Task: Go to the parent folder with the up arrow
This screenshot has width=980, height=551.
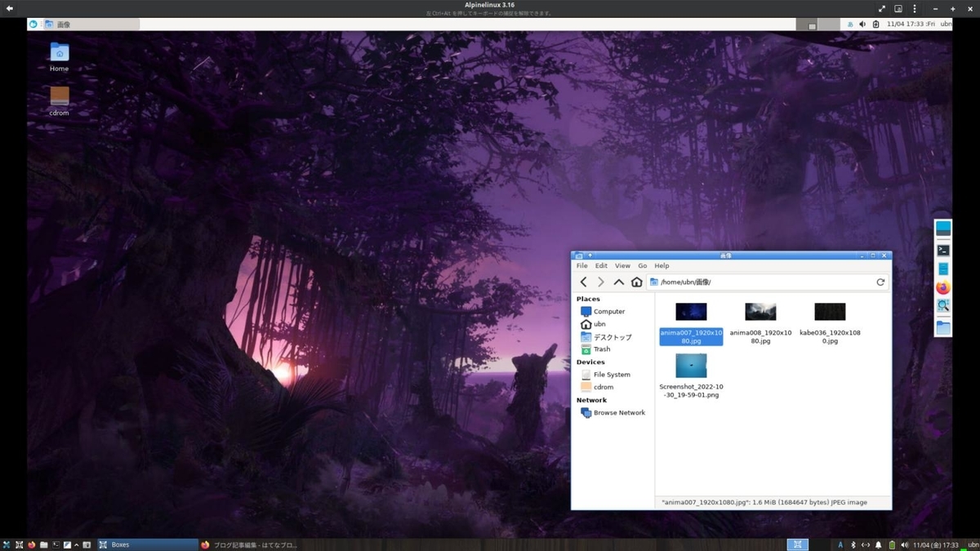Action: [x=619, y=282]
